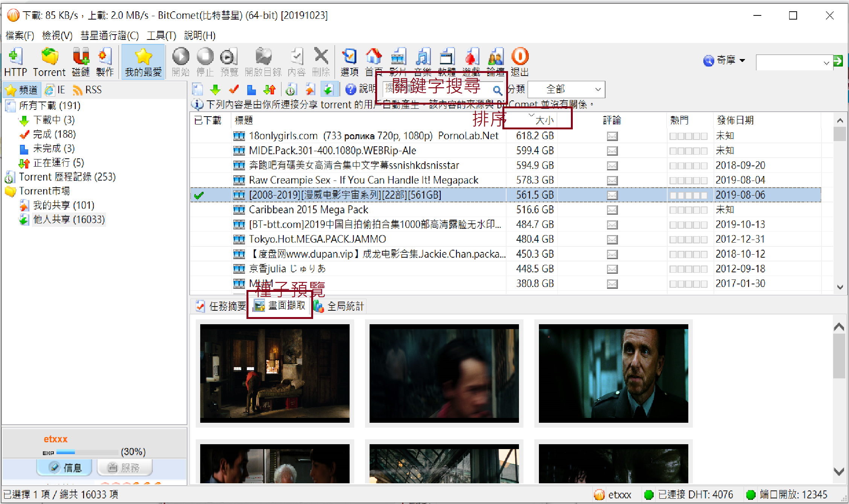Add a new HTTP download task
This screenshot has height=504, width=849.
click(15, 62)
